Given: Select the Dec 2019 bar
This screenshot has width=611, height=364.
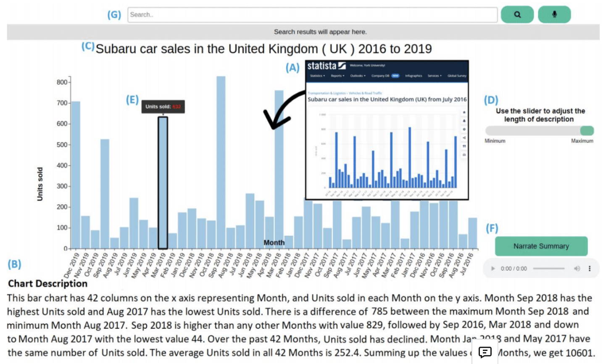Looking at the screenshot, I should pos(76,175).
